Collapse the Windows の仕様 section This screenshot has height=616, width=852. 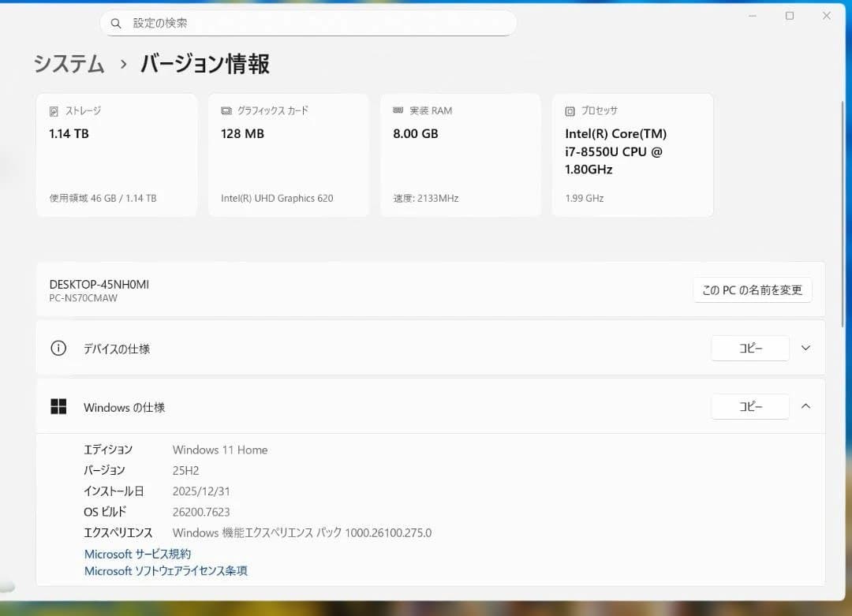(x=805, y=406)
